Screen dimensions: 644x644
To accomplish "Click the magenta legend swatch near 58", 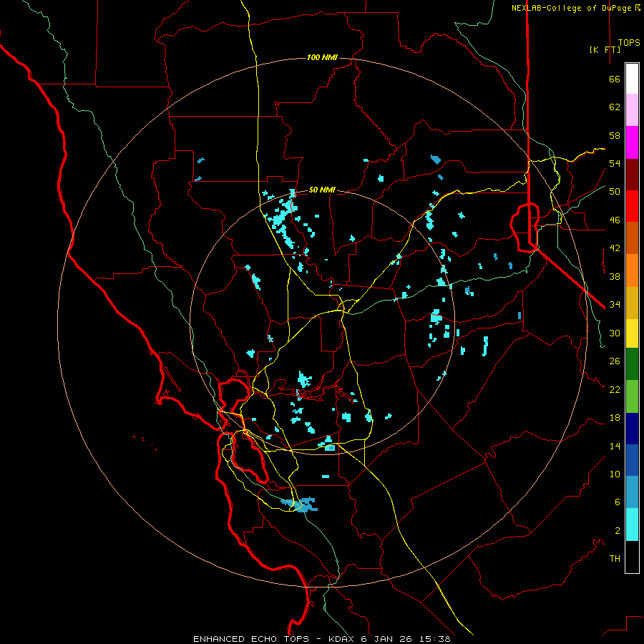I will point(632,142).
